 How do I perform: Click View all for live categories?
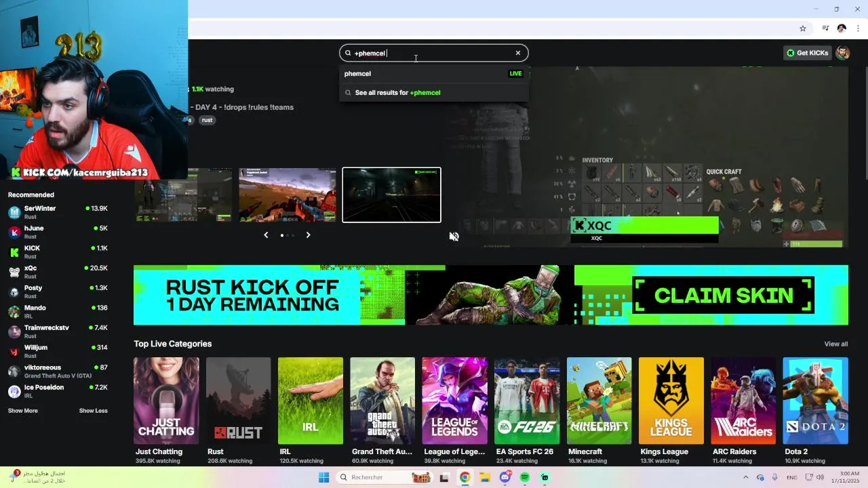point(835,344)
